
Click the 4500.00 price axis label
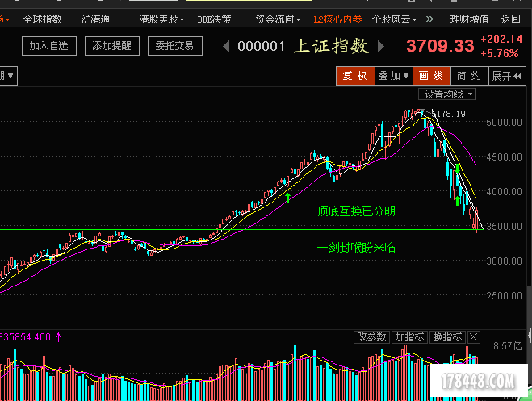coord(504,157)
